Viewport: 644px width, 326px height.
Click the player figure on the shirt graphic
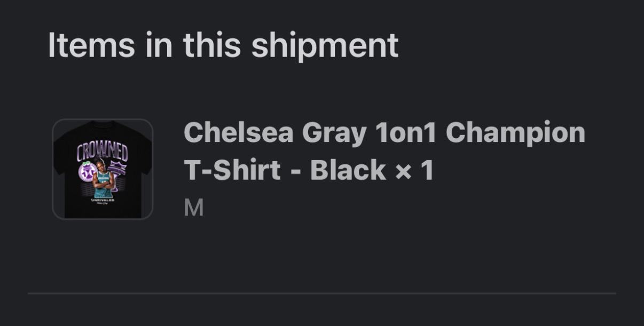tap(103, 179)
